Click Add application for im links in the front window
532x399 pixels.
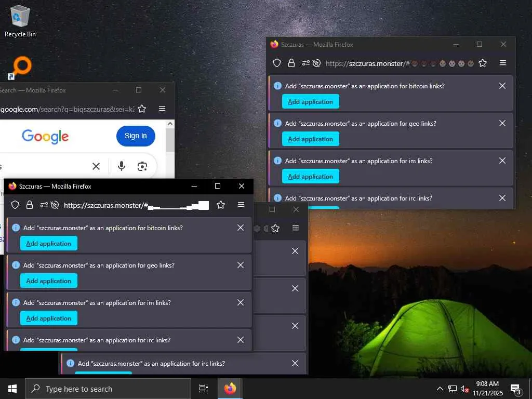[x=48, y=318]
